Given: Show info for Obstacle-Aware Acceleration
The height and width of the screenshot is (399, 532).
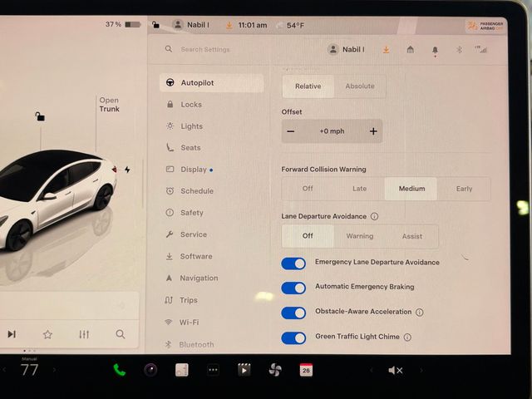Looking at the screenshot, I should pos(419,313).
